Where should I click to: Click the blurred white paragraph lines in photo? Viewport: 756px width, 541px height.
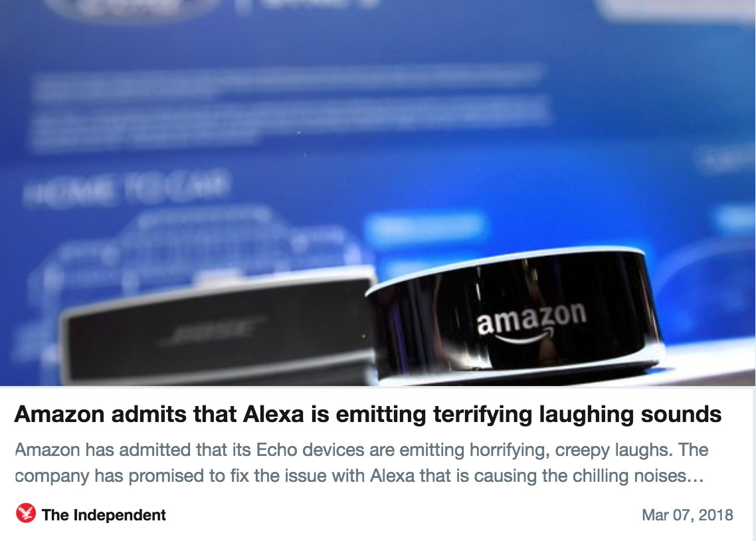coord(289,108)
